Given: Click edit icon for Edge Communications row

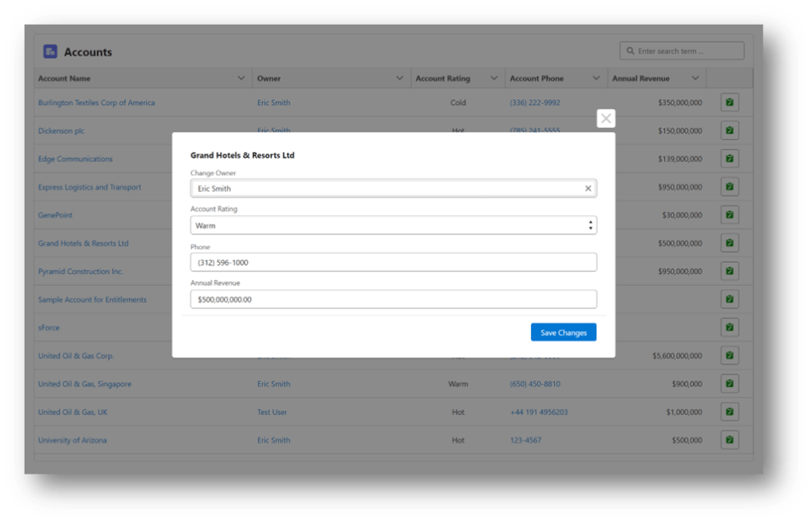Looking at the screenshot, I should (x=729, y=159).
